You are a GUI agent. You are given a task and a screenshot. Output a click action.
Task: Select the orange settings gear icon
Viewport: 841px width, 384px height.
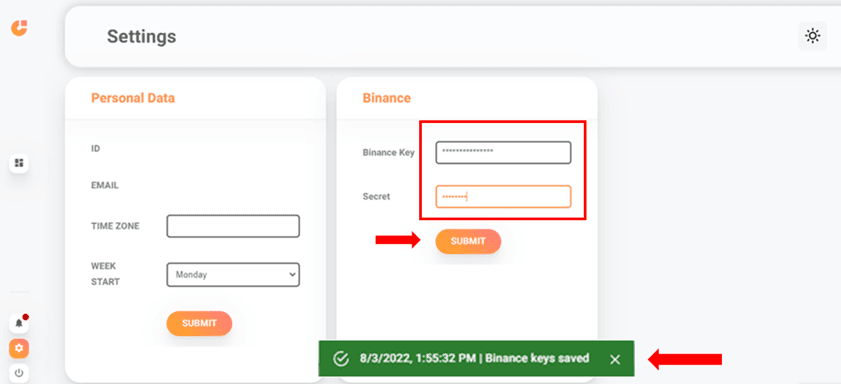[19, 348]
